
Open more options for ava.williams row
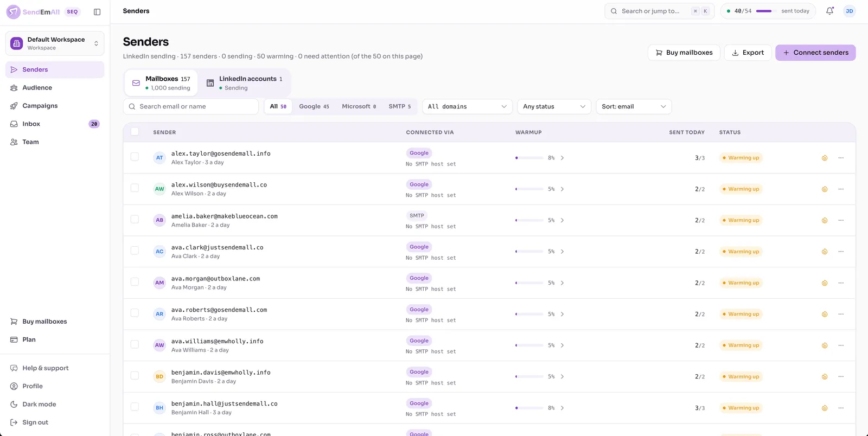pos(841,345)
